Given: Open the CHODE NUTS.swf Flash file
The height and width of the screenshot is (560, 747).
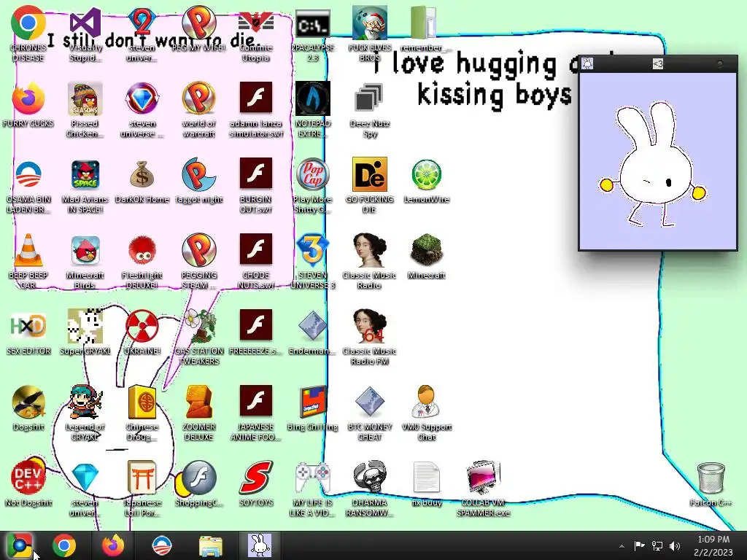Looking at the screenshot, I should (x=256, y=251).
